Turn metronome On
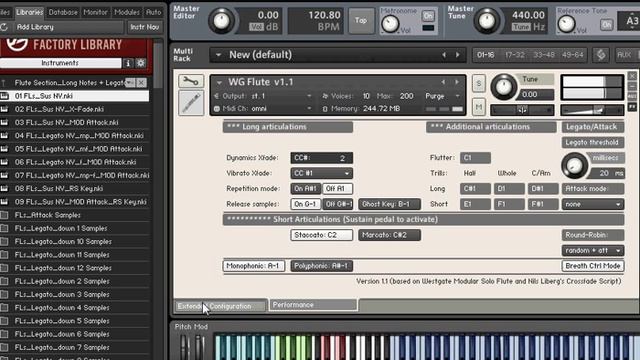Image resolution: width=640 pixels, height=360 pixels. tap(428, 16)
